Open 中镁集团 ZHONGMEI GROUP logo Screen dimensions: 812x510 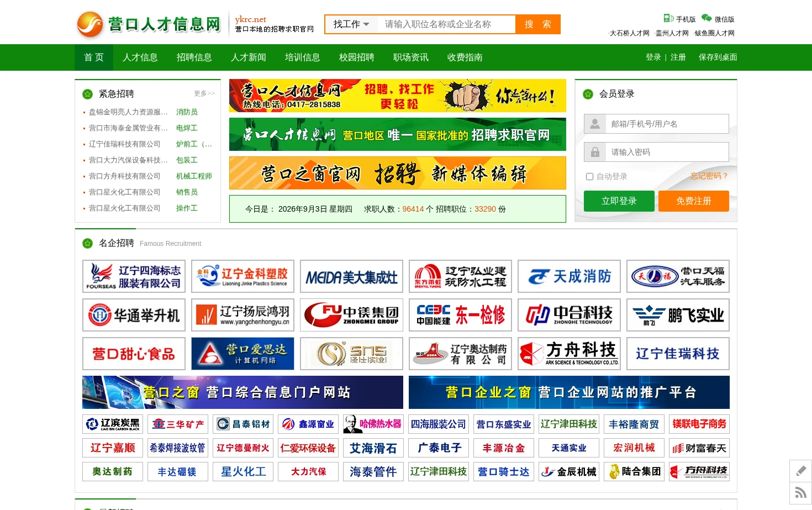coord(351,315)
